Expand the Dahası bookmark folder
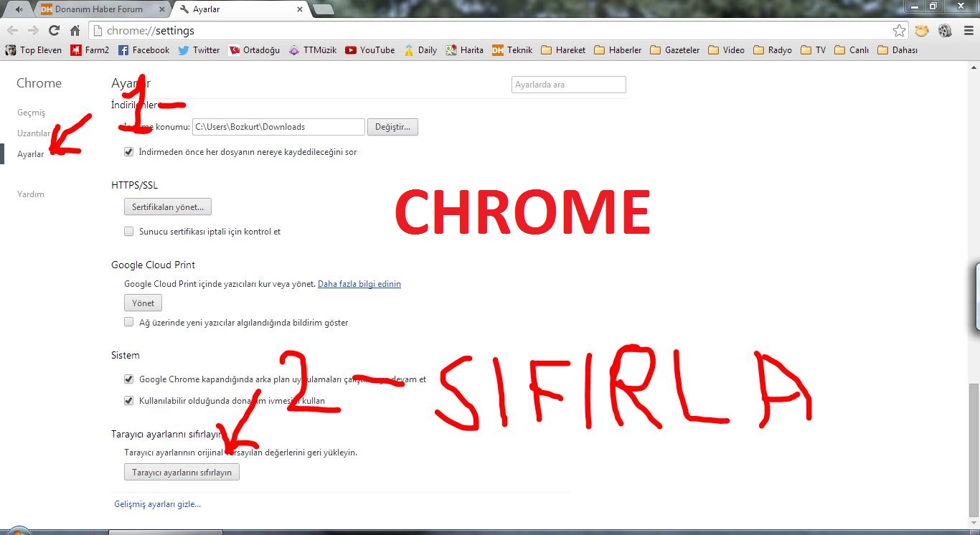980x535 pixels. coord(897,50)
